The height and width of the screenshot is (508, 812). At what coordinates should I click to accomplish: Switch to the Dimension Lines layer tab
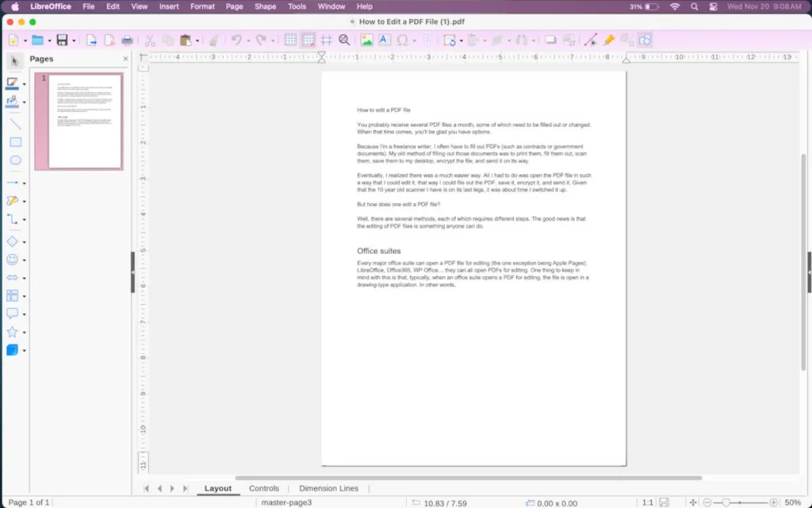click(328, 488)
